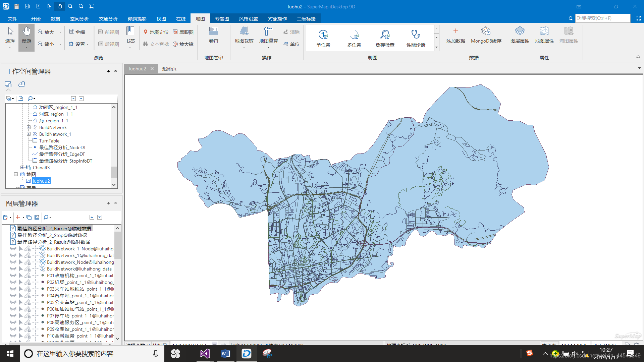Expand the BuildNetwork_1 tree node
This screenshot has height=362, width=644.
click(x=29, y=134)
